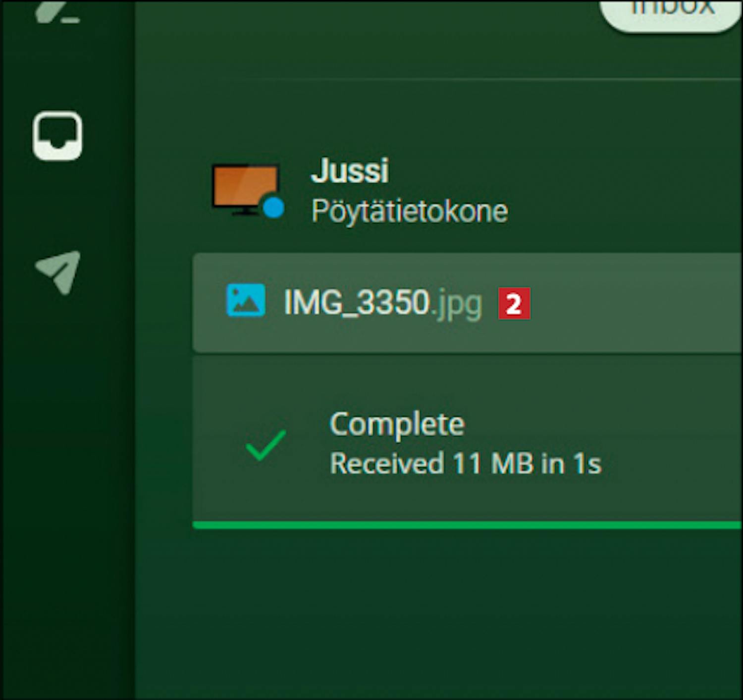The width and height of the screenshot is (743, 700).
Task: Click the green transfer progress bar
Action: pos(467,525)
